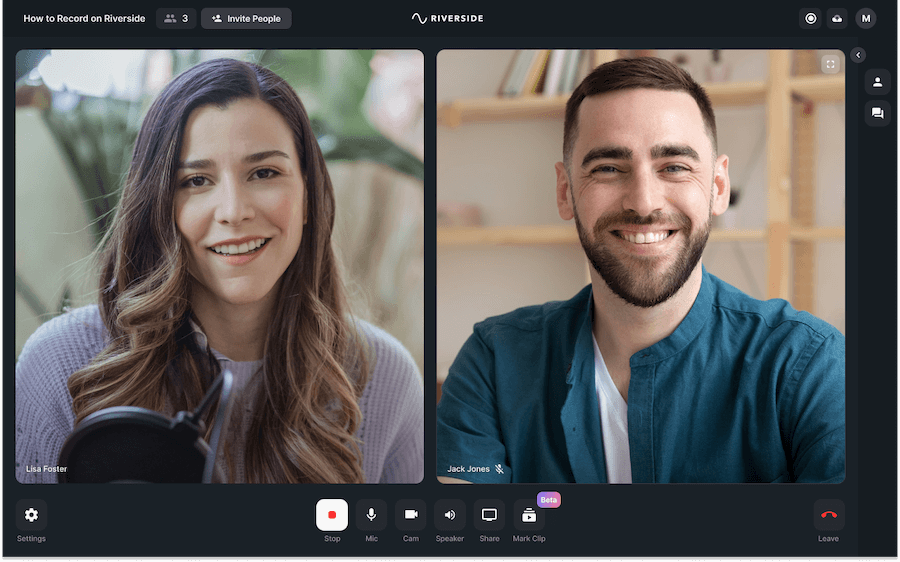Open the cloud upload status icon

(837, 18)
